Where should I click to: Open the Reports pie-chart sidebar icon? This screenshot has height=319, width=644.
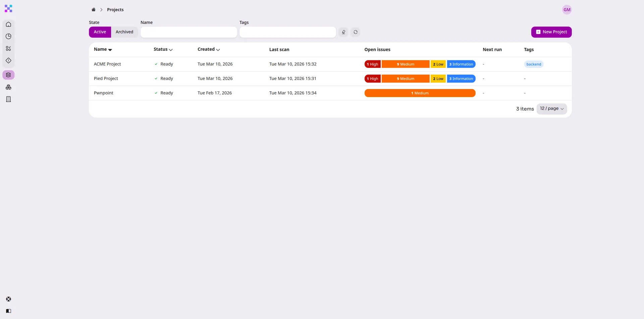[x=8, y=36]
